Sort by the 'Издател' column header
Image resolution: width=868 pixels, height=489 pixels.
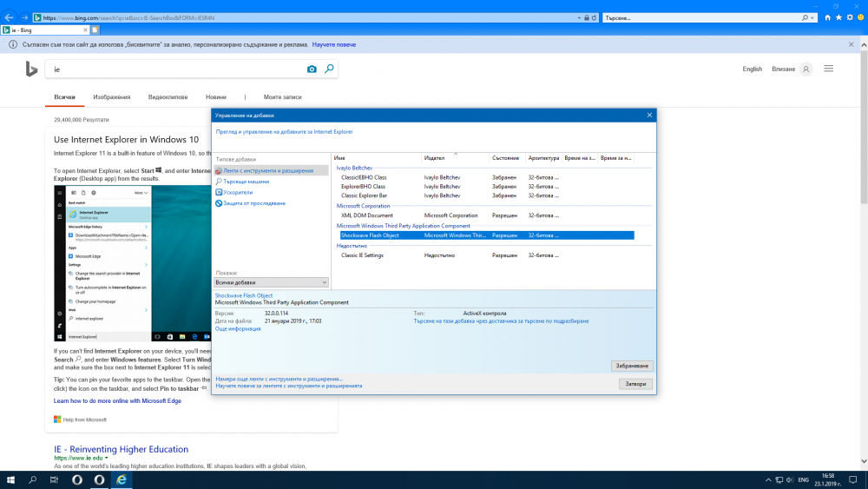pos(455,158)
